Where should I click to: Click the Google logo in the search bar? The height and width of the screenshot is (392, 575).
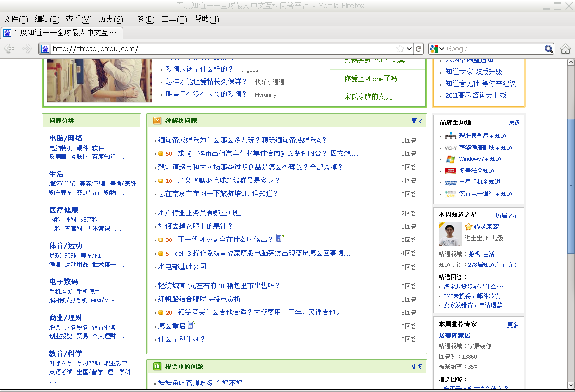434,49
